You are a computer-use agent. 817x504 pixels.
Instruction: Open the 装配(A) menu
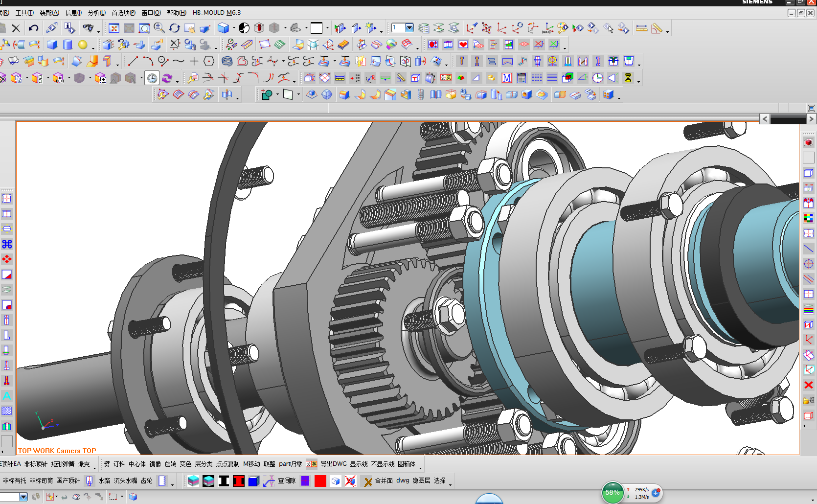[49, 13]
